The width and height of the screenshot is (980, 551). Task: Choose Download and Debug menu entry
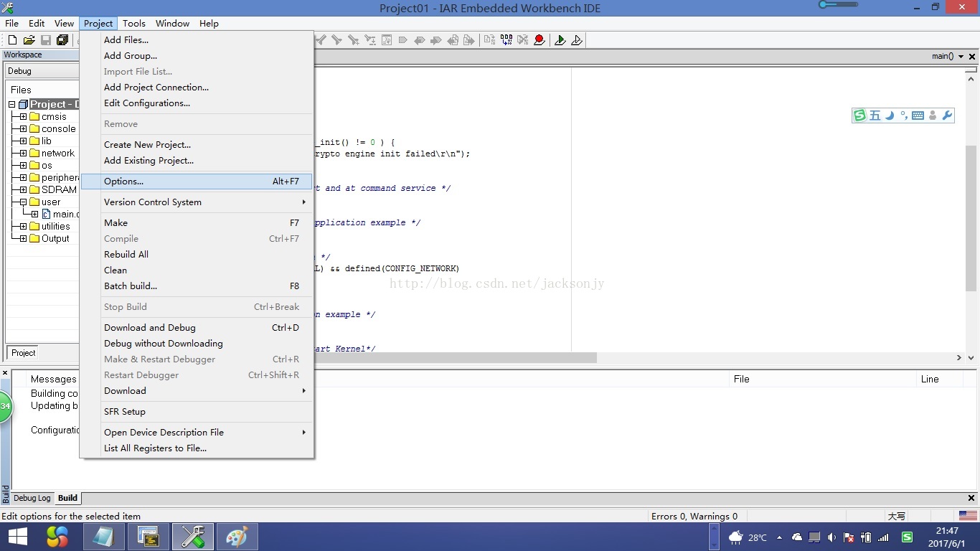197,328
